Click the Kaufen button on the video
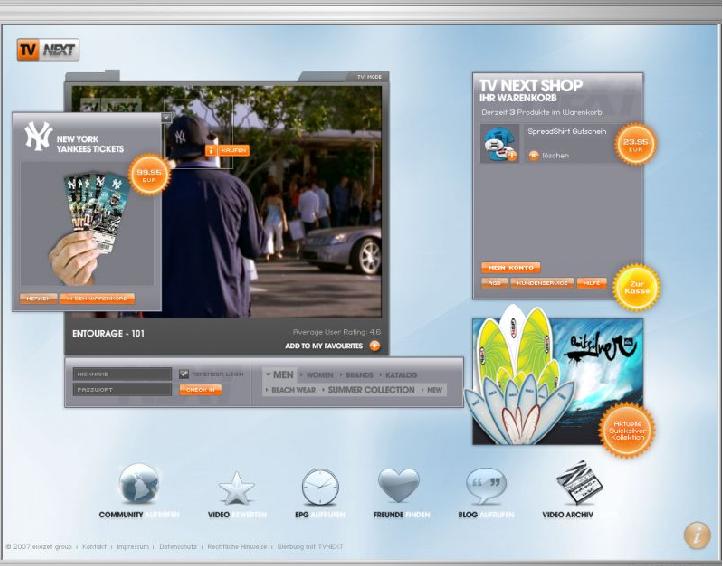The width and height of the screenshot is (723, 566). [x=233, y=151]
